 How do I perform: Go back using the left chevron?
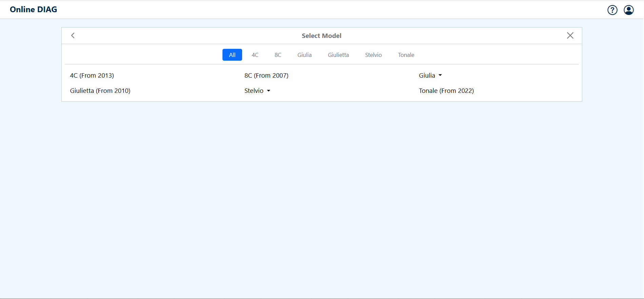pyautogui.click(x=73, y=36)
